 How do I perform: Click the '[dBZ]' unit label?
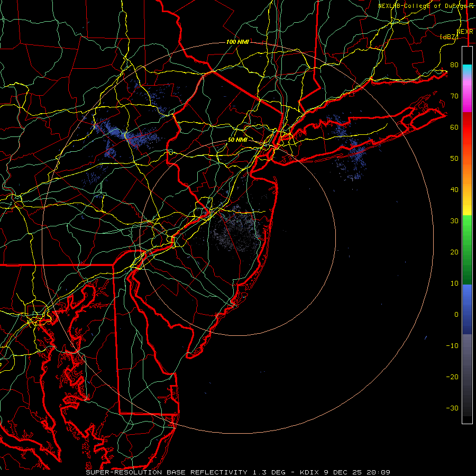point(449,36)
